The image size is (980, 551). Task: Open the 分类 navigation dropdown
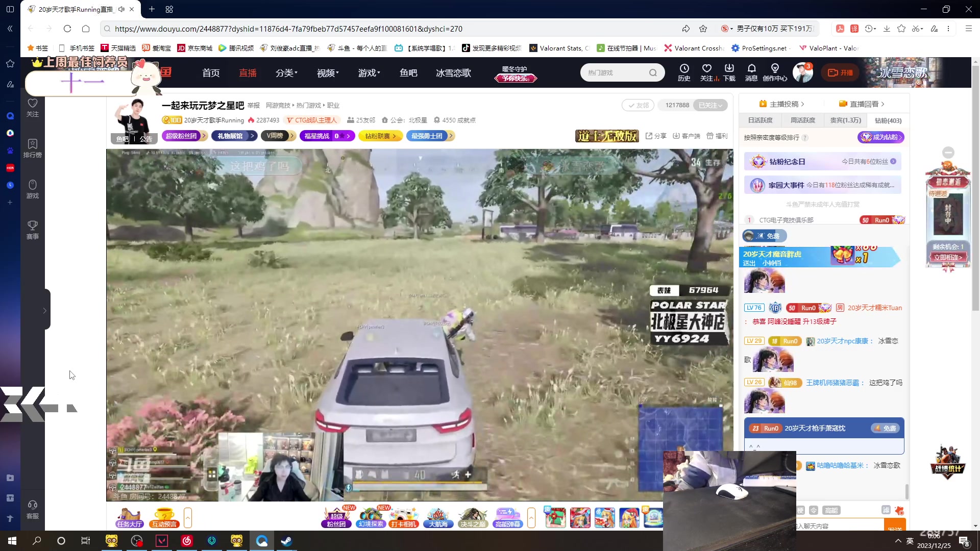click(x=286, y=73)
